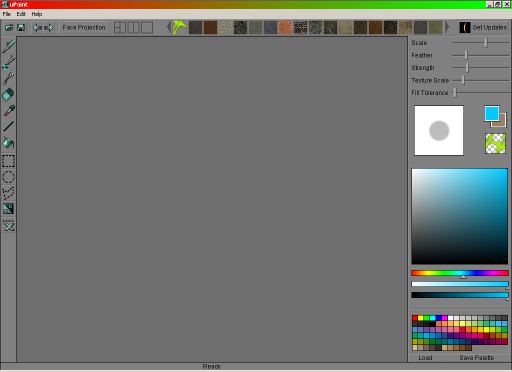Click the Ready status bar text
Viewport: 512px width, 372px height.
point(212,366)
